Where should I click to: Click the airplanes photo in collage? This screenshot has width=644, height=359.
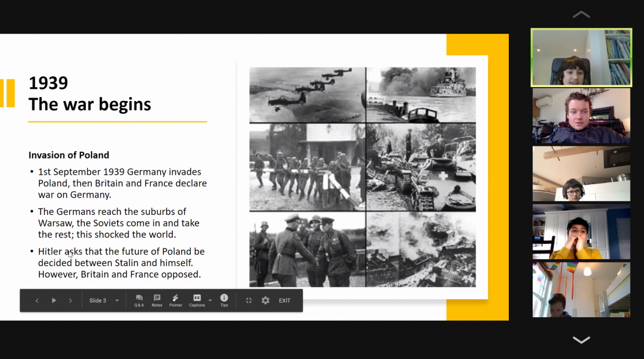pos(307,95)
